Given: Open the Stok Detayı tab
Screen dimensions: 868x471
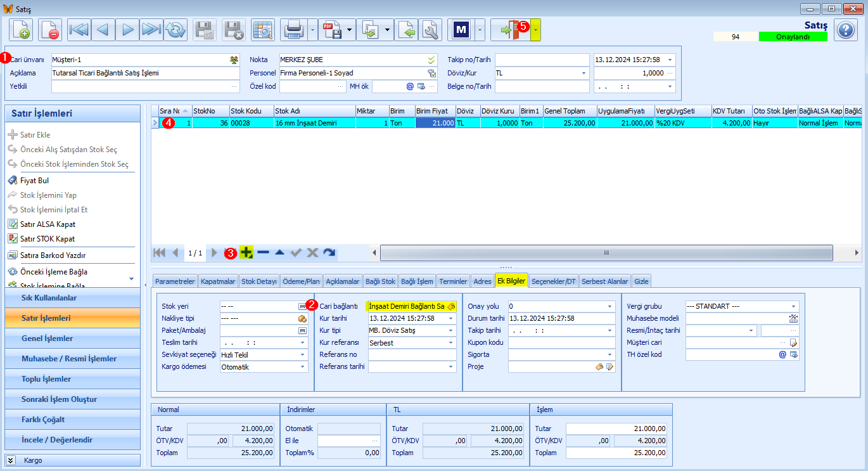Looking at the screenshot, I should 259,281.
